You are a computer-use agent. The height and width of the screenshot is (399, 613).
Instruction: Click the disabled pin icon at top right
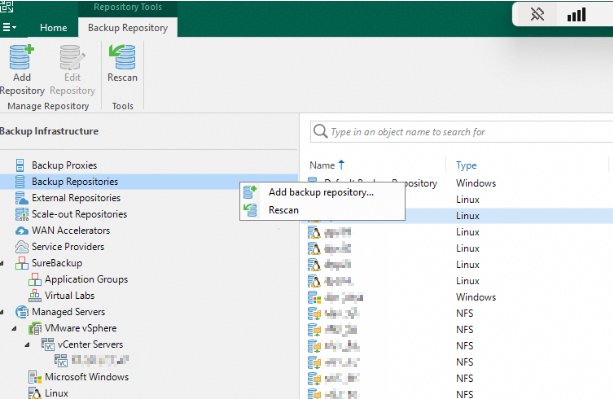click(x=537, y=15)
